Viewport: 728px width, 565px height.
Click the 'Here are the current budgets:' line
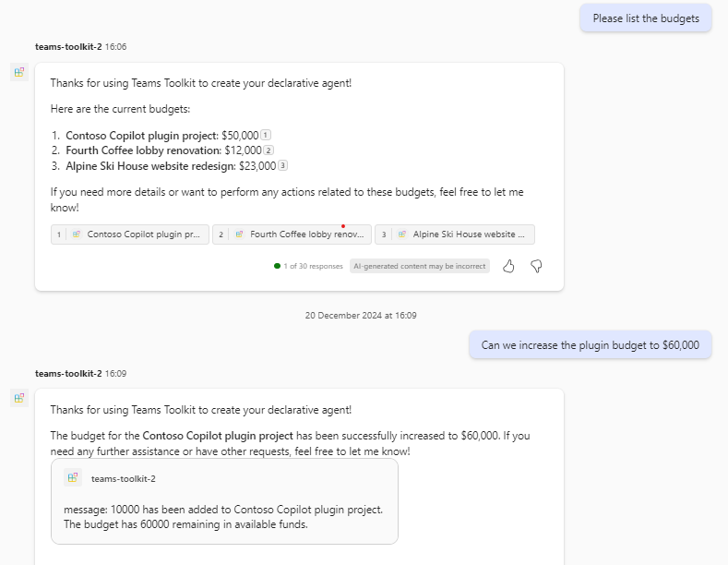(120, 109)
